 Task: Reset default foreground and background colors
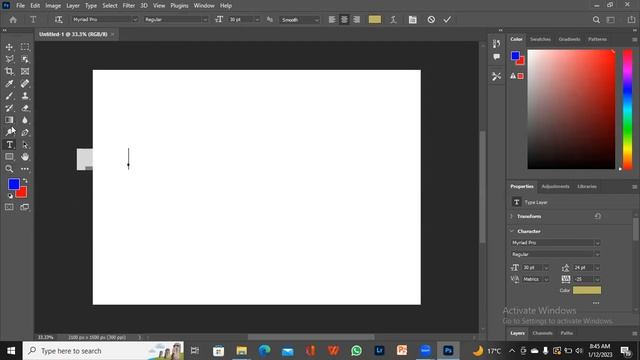pos(10,196)
